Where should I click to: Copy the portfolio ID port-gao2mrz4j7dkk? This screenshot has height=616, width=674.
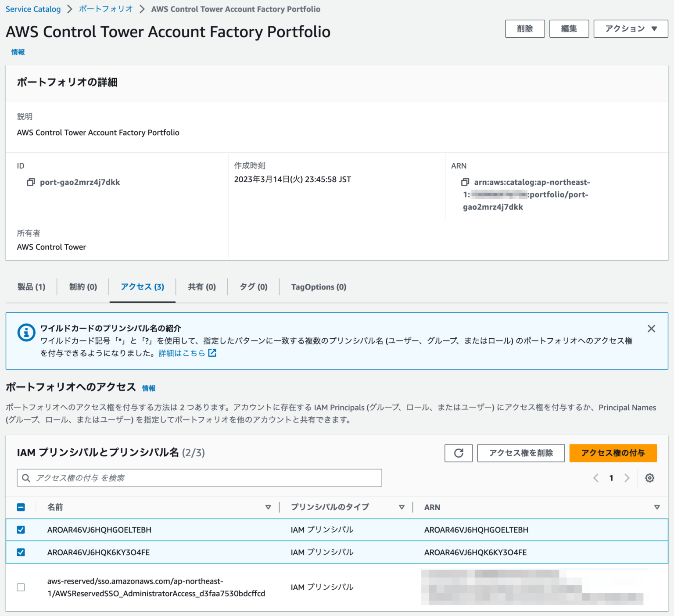click(31, 182)
